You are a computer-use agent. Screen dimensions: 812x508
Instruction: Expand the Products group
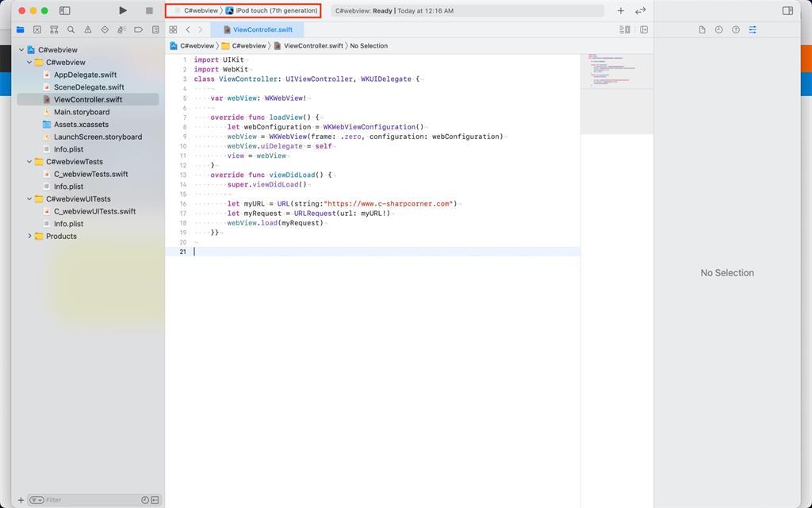click(x=30, y=235)
